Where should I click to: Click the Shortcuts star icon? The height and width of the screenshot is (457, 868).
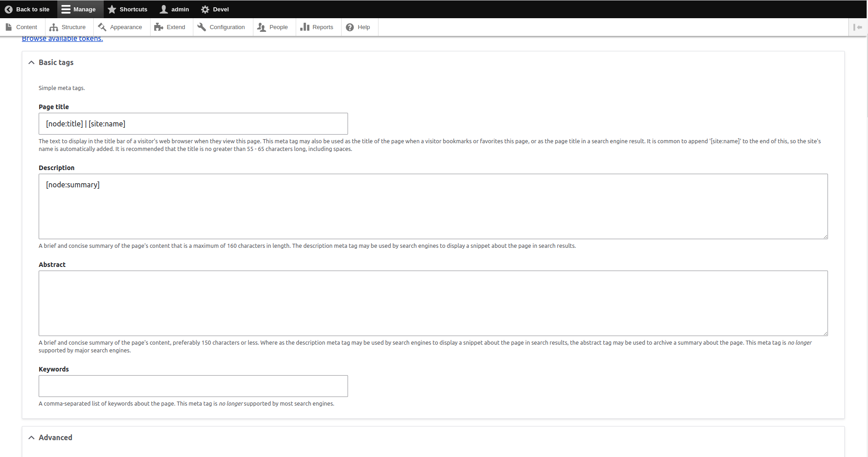(x=112, y=10)
